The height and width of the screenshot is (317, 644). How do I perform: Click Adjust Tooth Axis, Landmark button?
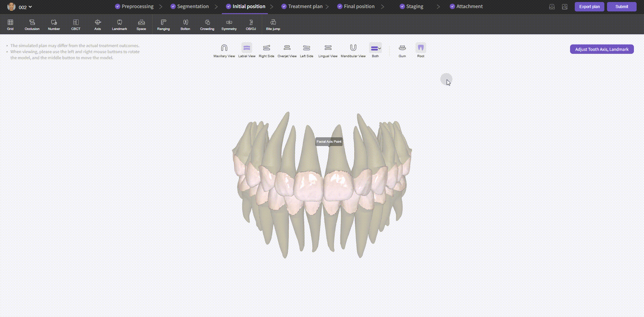602,49
